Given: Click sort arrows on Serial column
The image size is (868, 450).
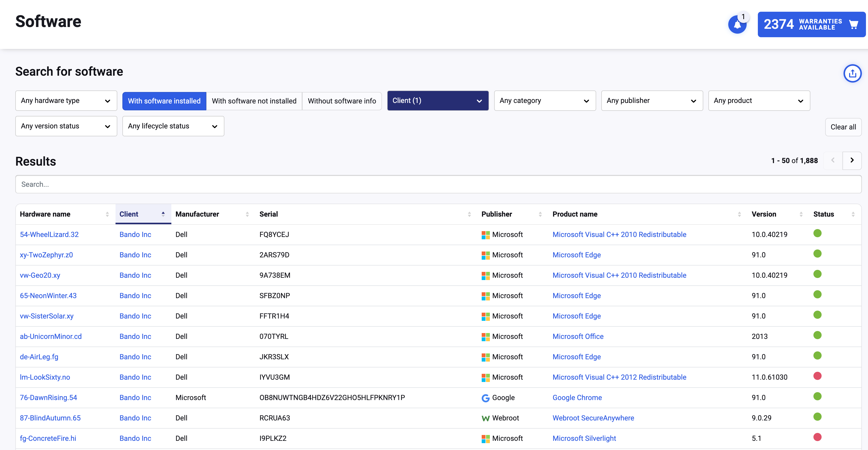Looking at the screenshot, I should tap(469, 214).
